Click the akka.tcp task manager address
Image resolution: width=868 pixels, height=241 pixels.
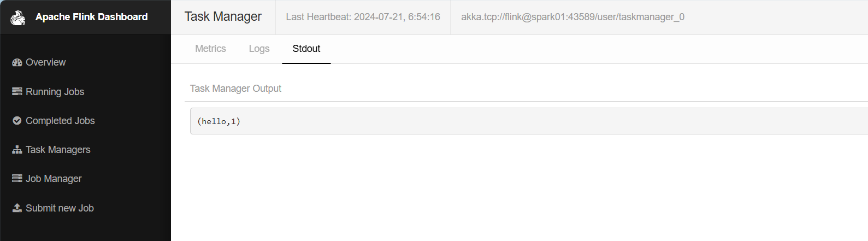pos(572,17)
